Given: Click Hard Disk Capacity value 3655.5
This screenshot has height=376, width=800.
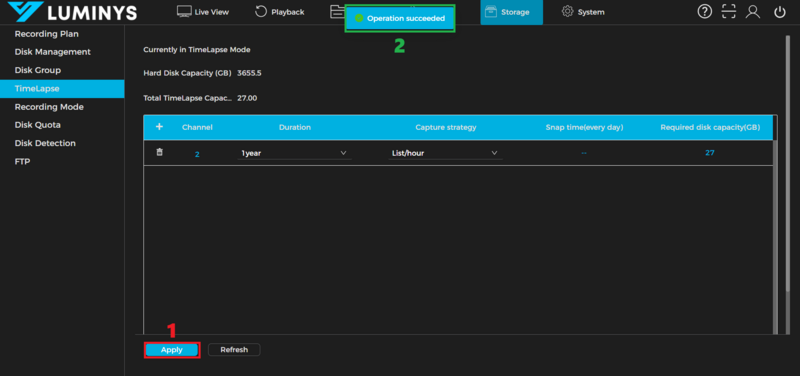Looking at the screenshot, I should pos(249,73).
